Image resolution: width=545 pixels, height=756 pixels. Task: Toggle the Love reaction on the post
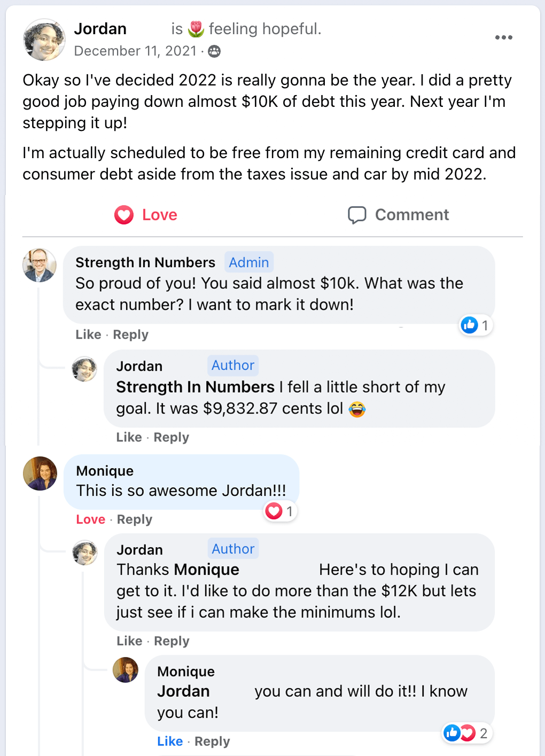click(146, 215)
